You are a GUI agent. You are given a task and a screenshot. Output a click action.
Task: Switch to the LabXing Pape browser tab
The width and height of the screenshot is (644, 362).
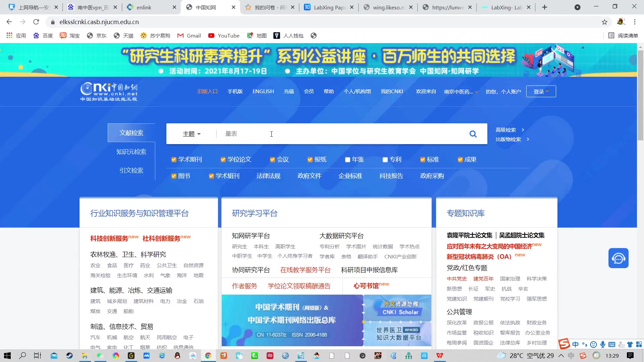click(329, 7)
